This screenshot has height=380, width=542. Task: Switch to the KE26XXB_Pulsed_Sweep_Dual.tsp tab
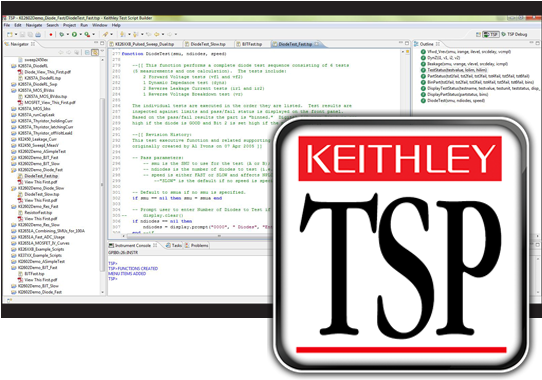(141, 44)
